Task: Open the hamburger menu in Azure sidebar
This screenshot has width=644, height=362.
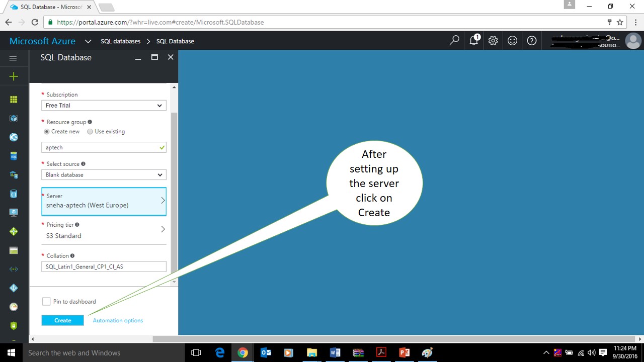Action: click(x=13, y=58)
